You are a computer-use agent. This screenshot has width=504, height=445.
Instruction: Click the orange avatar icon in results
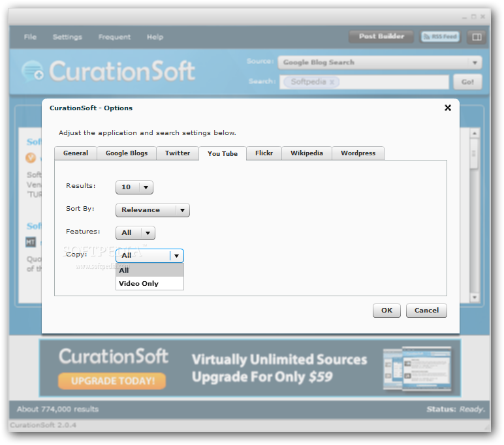point(31,158)
